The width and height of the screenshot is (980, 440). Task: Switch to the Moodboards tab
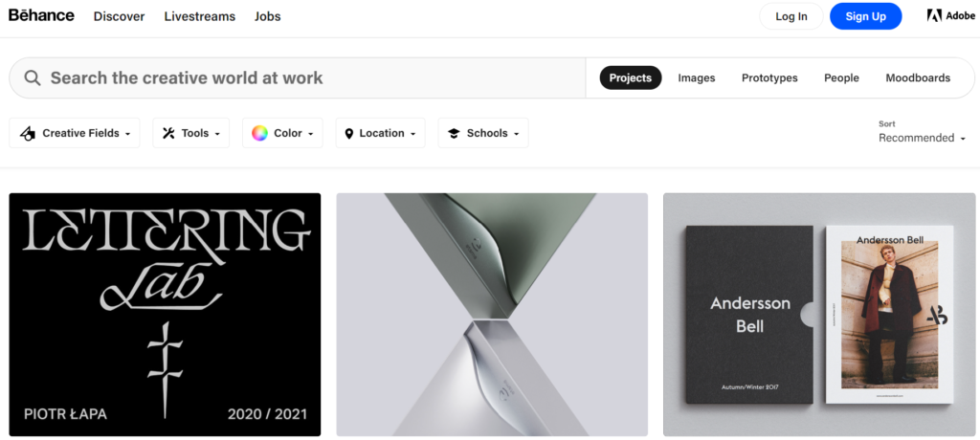(x=918, y=78)
